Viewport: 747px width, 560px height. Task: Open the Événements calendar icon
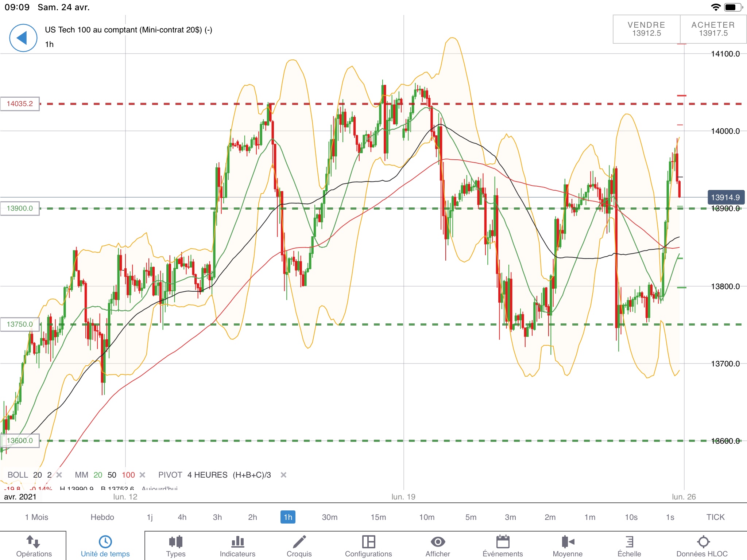(x=503, y=546)
